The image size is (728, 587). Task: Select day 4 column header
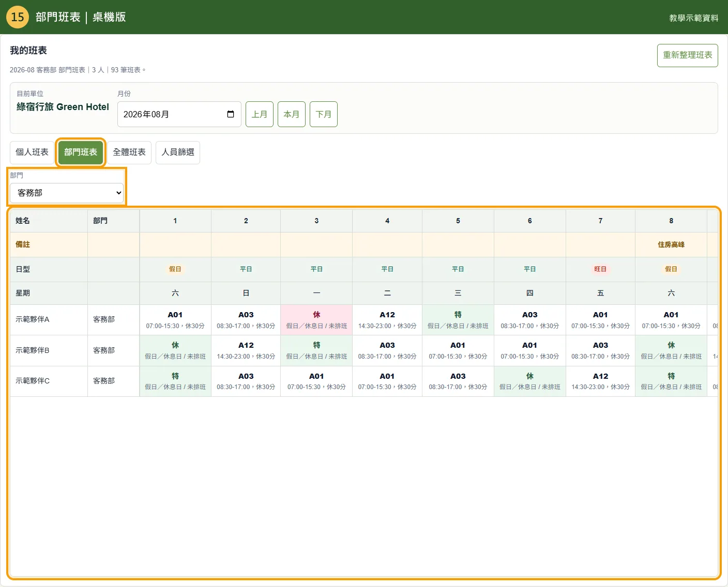(387, 221)
